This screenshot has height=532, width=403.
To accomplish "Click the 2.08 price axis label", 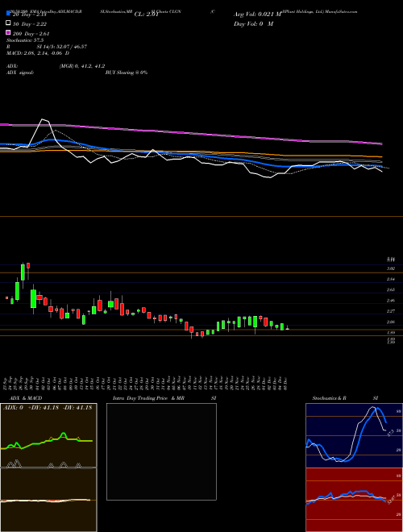I will [x=390, y=322].
